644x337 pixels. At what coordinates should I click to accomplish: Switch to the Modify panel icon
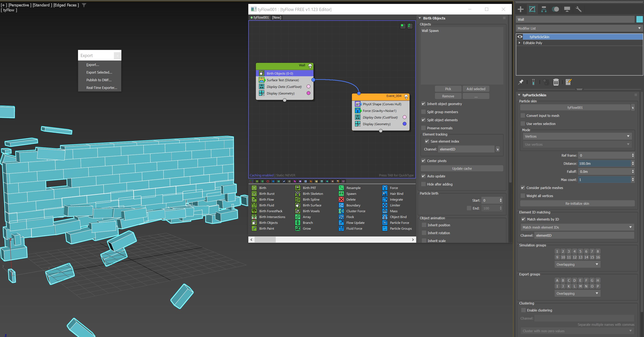(x=532, y=9)
